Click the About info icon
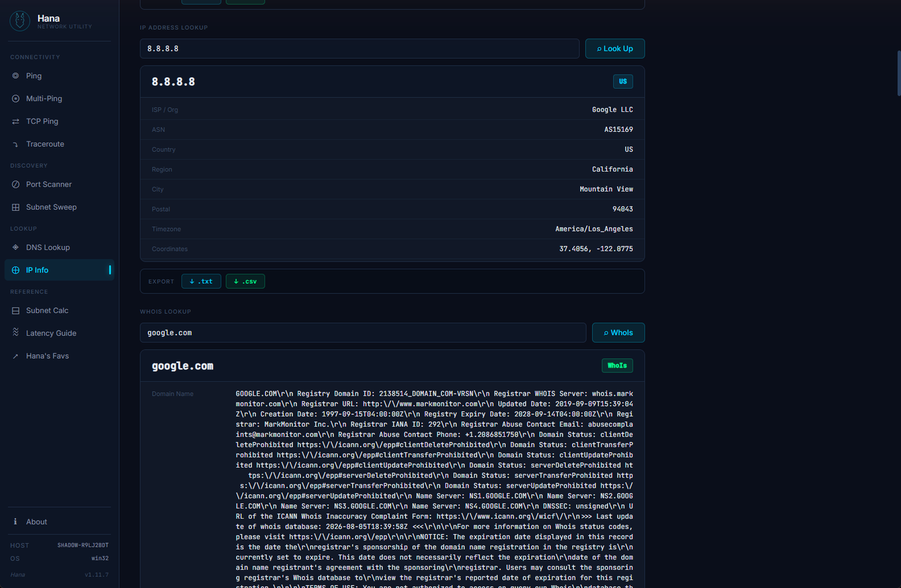The image size is (901, 588). 15,522
